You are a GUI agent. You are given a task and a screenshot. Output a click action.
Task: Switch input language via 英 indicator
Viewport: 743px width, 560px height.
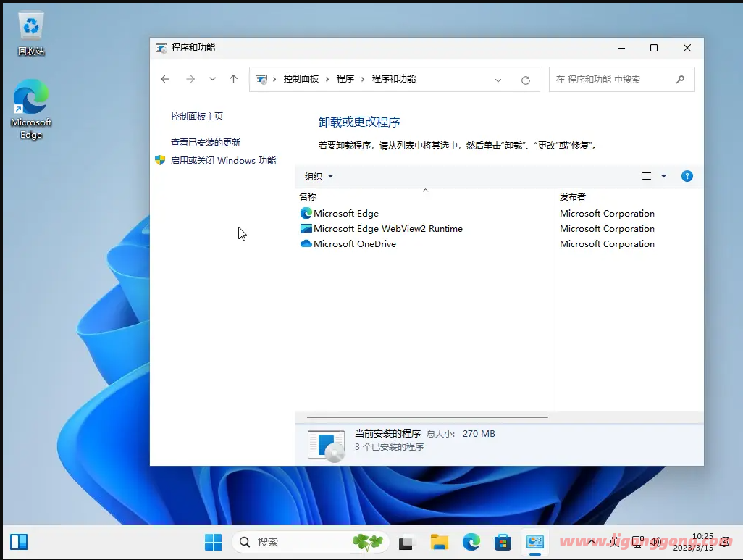[614, 541]
